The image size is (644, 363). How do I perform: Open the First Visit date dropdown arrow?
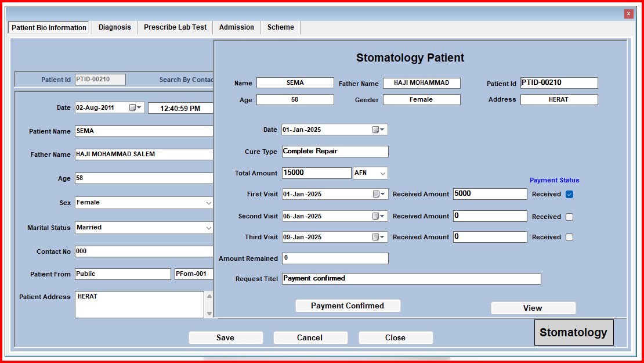coord(382,194)
